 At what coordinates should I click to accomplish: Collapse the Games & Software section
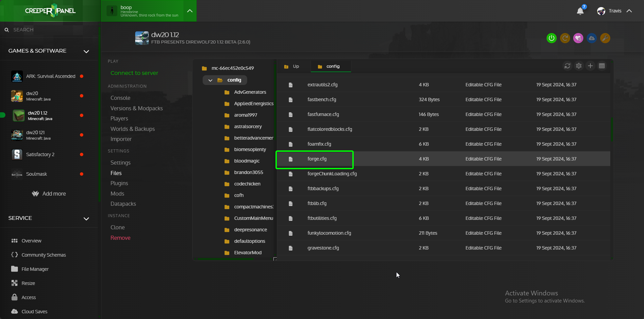(86, 51)
